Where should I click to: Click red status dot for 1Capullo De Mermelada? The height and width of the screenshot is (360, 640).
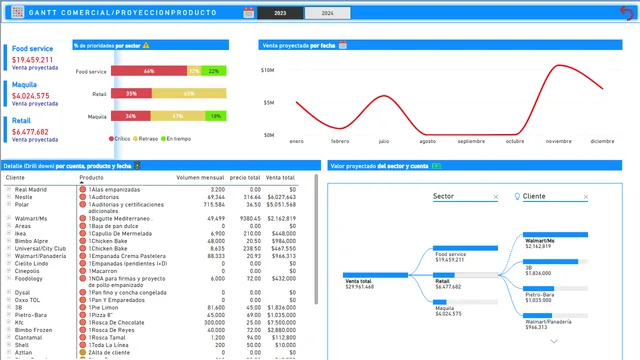pos(82,233)
